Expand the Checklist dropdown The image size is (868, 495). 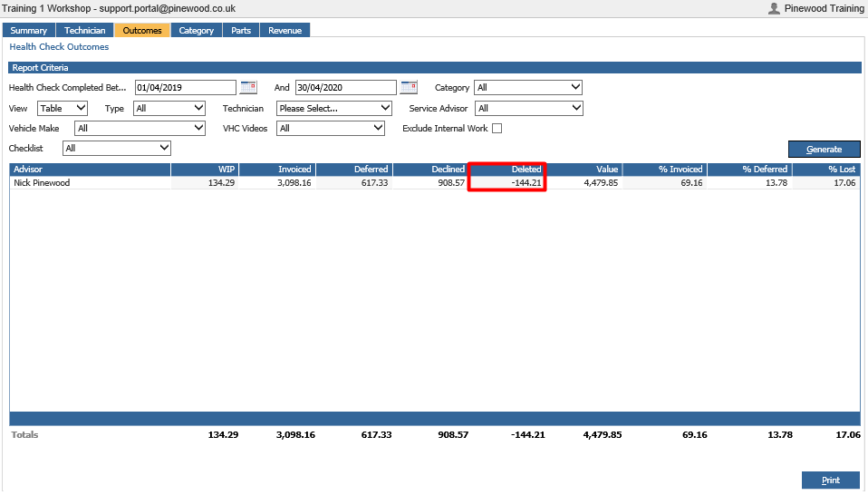pyautogui.click(x=117, y=149)
